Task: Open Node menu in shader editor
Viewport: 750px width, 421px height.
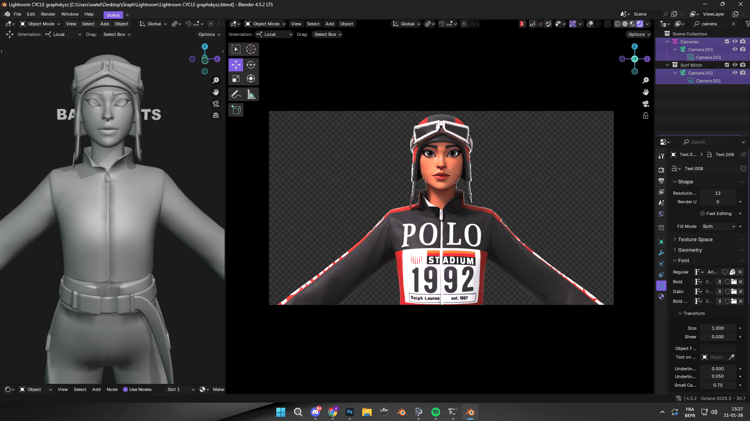Action: (x=112, y=389)
